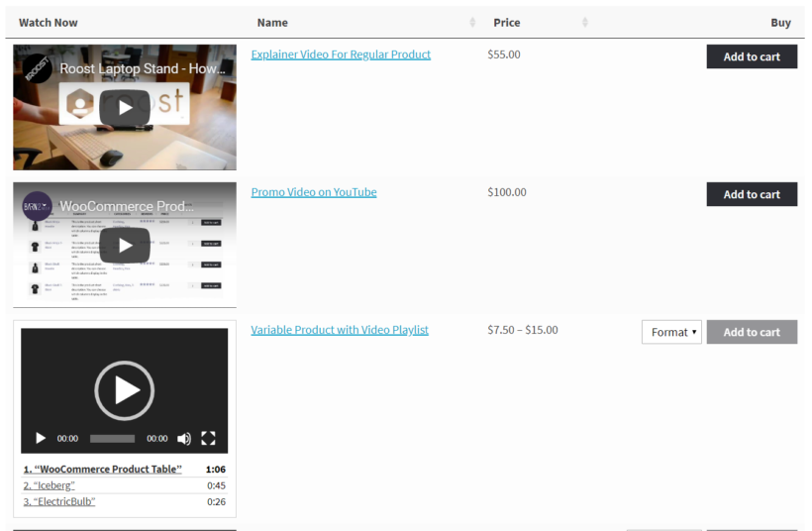Add Explainer Video product ($55.00) to cart
The image size is (812, 531).
752,56
